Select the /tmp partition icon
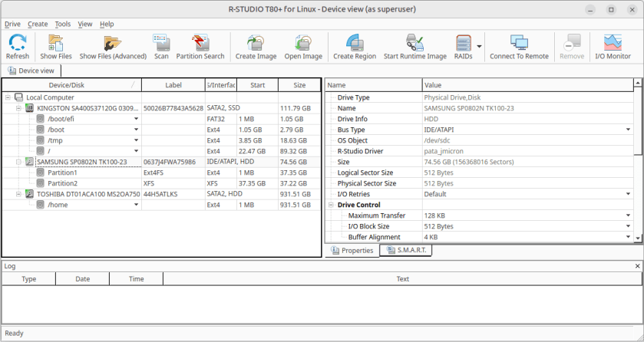The image size is (644, 342). 40,140
